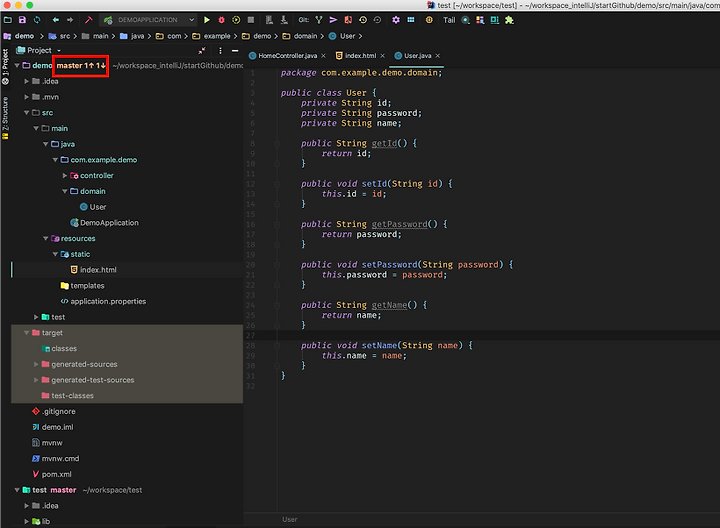This screenshot has width=720, height=528.
Task: Click the Synchronize refresh icon
Action: click(37, 20)
